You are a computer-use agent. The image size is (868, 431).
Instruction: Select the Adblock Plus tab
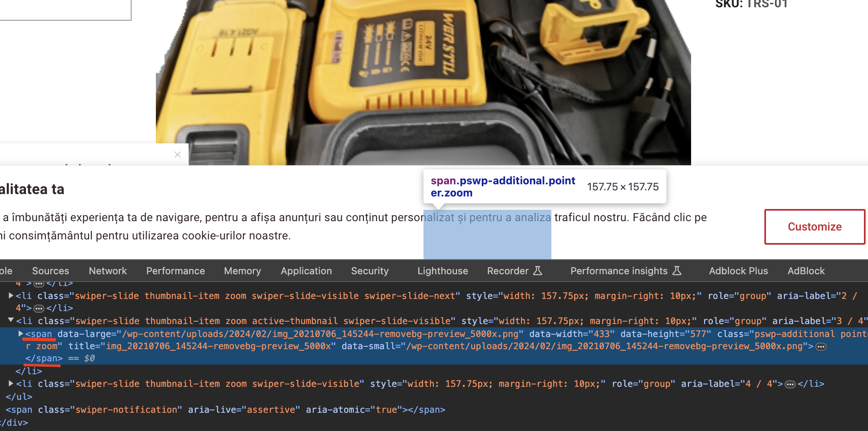(x=738, y=271)
